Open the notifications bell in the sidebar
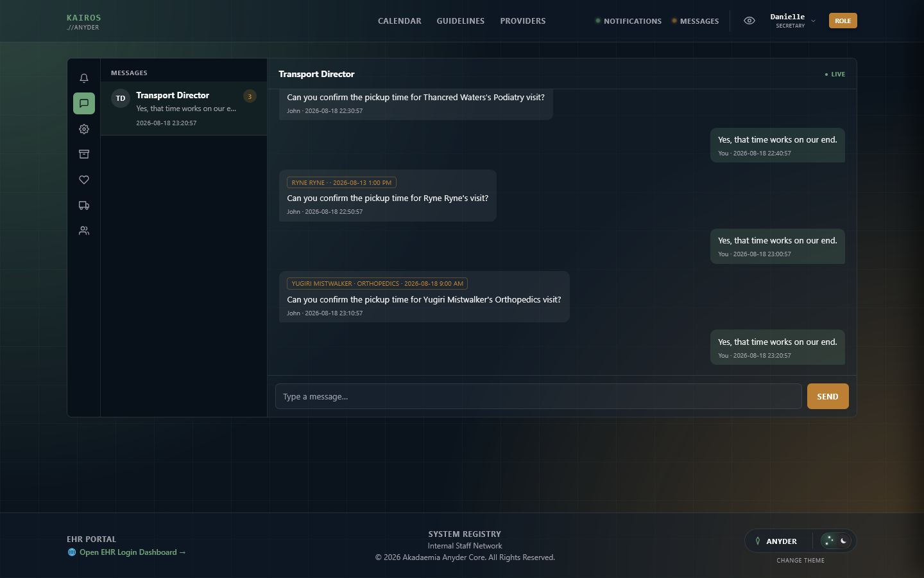 [x=84, y=78]
